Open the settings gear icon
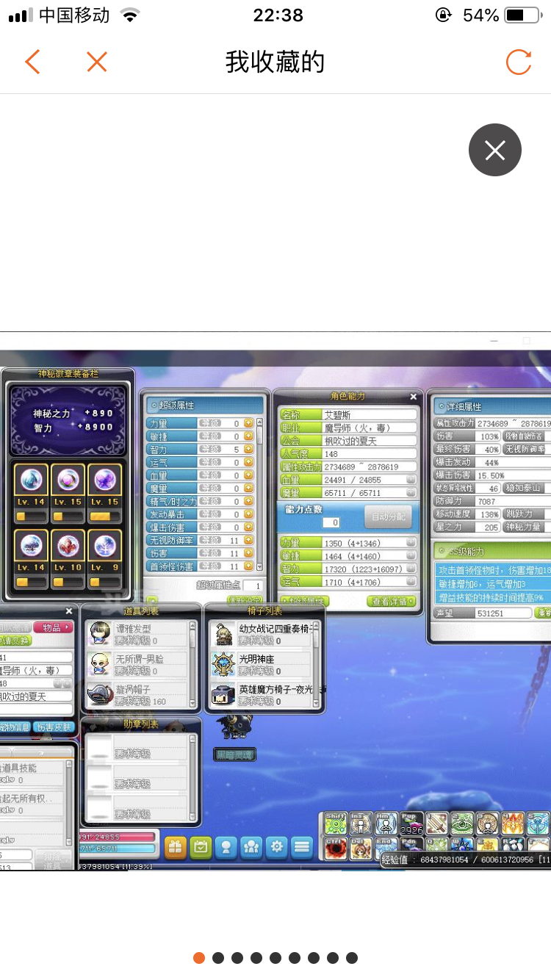 [x=277, y=847]
